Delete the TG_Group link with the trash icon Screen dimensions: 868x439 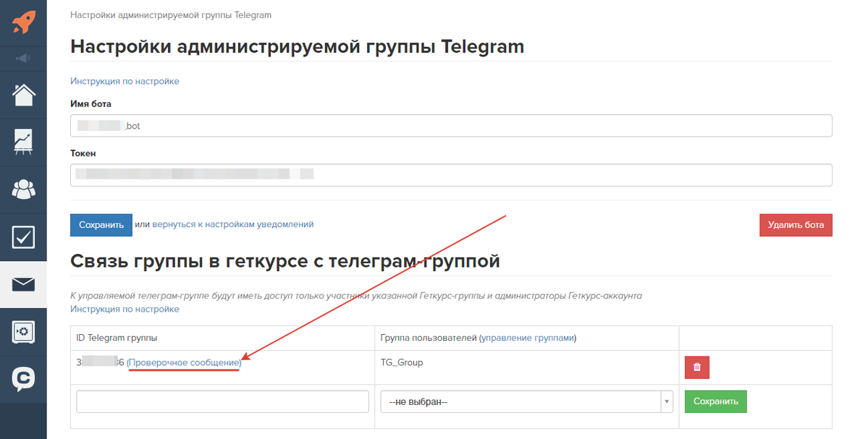(697, 367)
